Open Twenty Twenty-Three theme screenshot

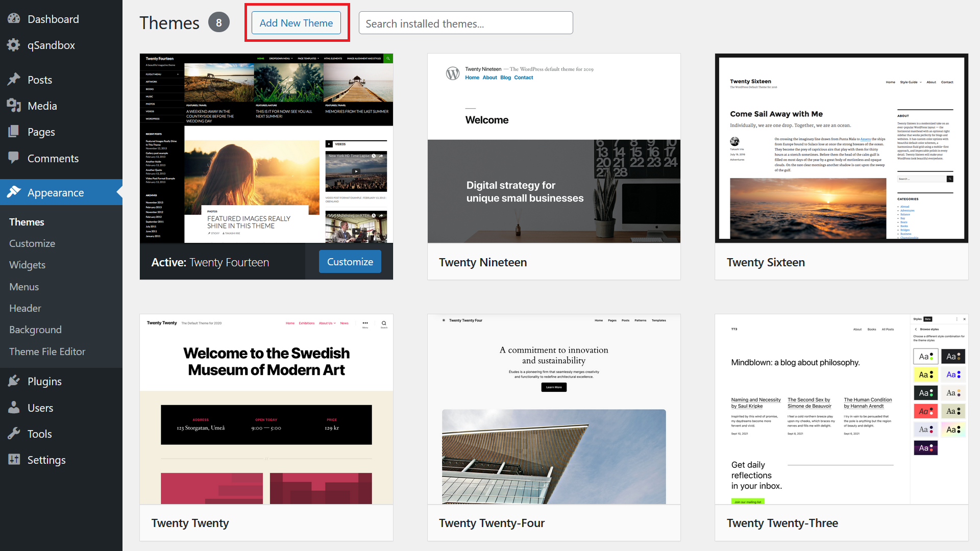coord(842,409)
